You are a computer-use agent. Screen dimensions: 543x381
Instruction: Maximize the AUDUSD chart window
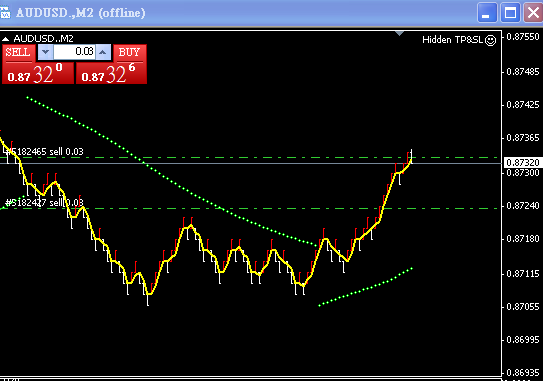[510, 13]
